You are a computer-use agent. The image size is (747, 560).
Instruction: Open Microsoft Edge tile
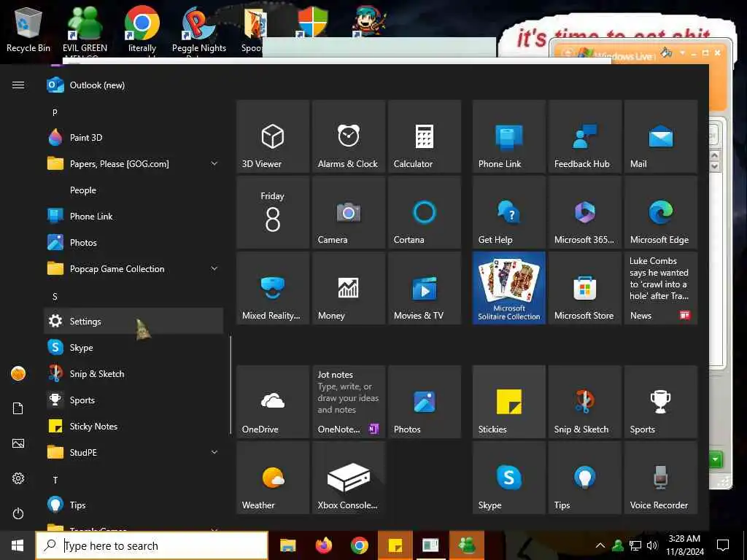click(661, 212)
